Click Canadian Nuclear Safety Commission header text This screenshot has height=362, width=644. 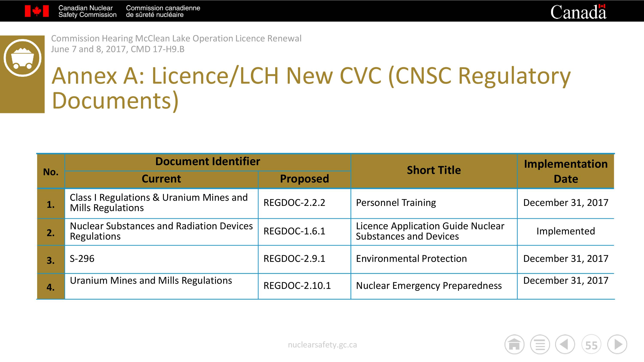[x=88, y=11]
